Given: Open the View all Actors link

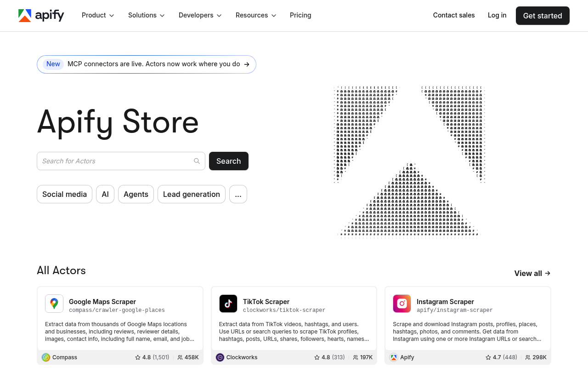Looking at the screenshot, I should coord(532,273).
